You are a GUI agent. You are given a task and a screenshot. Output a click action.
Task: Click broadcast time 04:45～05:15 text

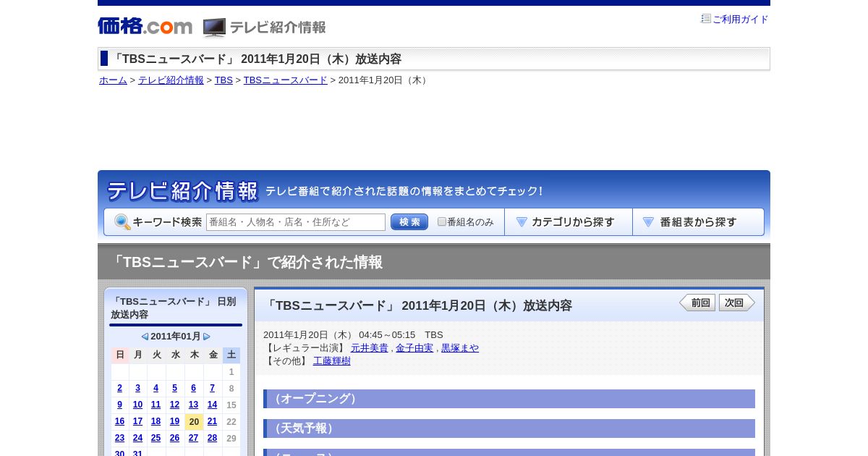tap(387, 335)
